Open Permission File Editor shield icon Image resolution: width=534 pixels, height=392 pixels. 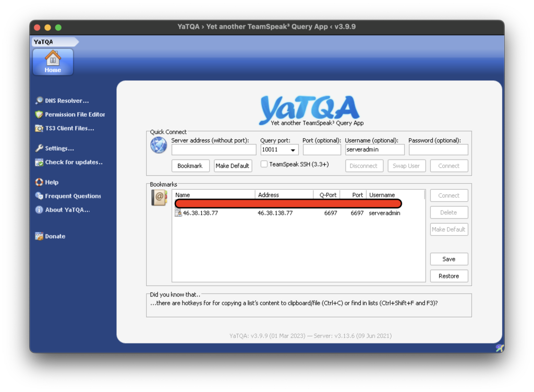[x=39, y=114]
